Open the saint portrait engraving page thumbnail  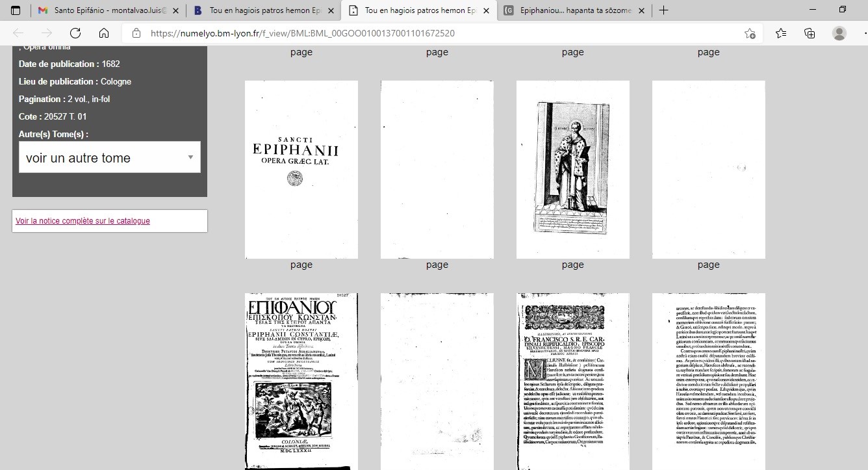point(572,170)
